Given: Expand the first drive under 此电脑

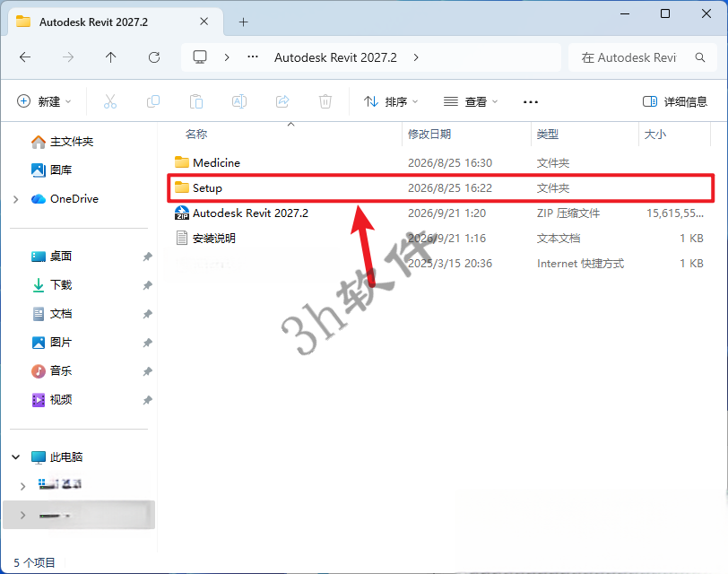Looking at the screenshot, I should click(22, 486).
